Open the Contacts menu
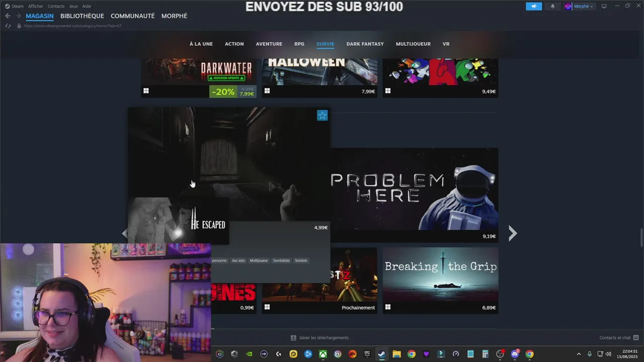The image size is (644, 362). click(56, 6)
